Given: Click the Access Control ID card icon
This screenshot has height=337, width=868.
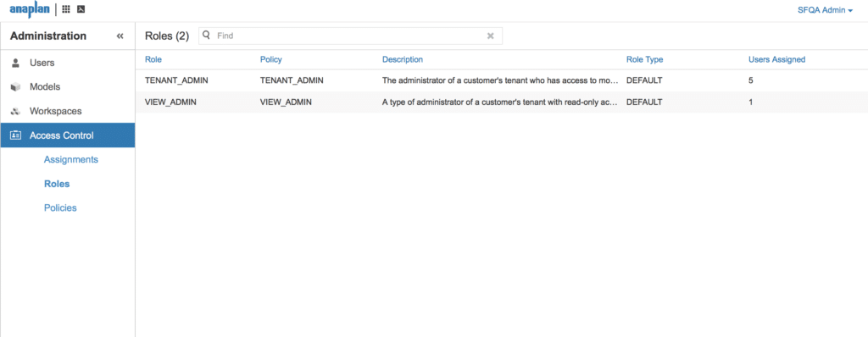Looking at the screenshot, I should (x=15, y=135).
